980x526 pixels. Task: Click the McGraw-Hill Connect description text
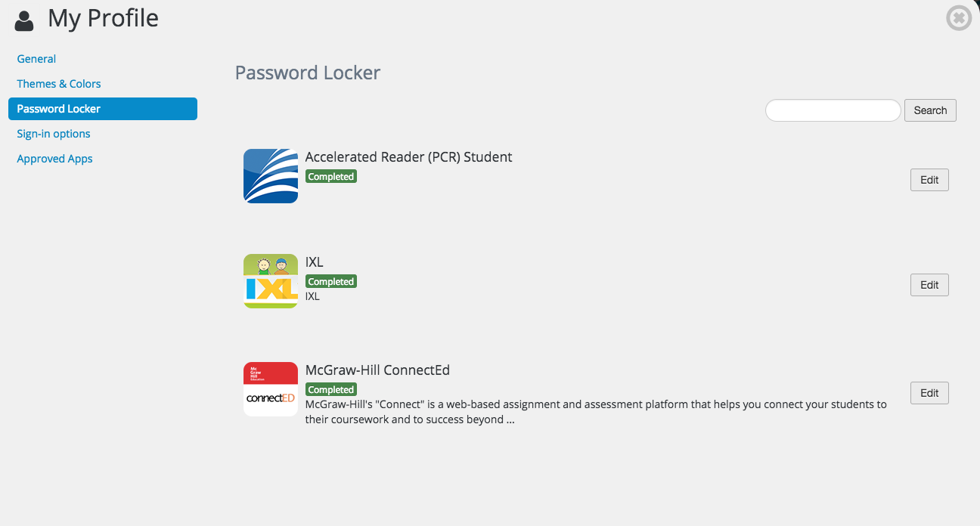[596, 412]
